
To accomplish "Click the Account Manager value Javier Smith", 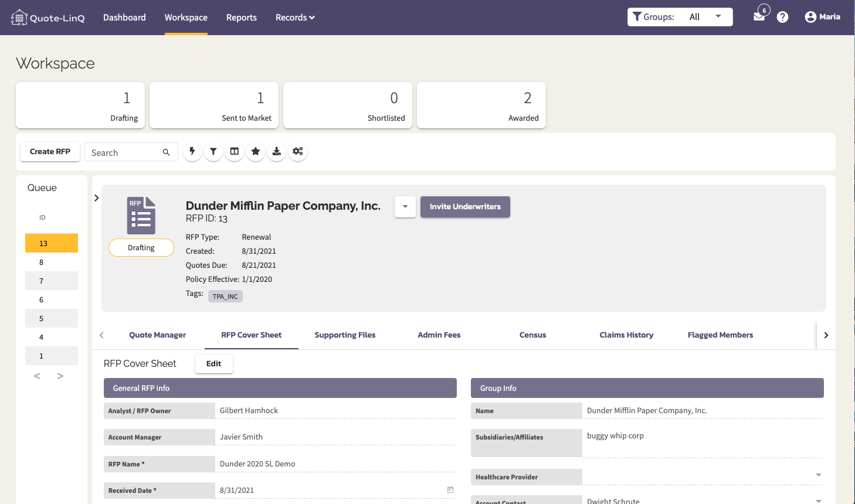I will click(335, 437).
